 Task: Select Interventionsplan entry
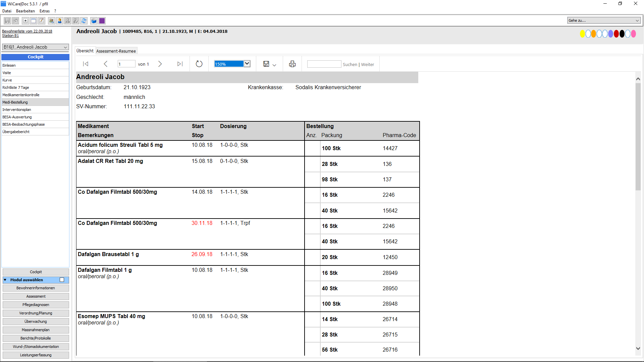point(35,110)
